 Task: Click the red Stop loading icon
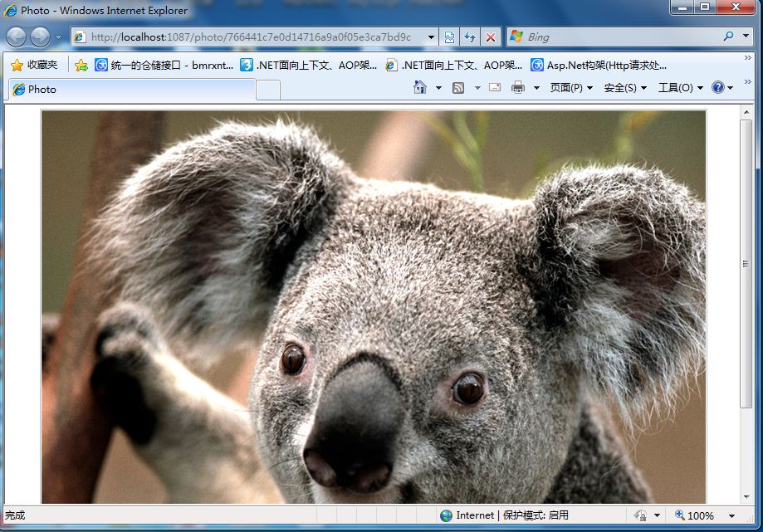coord(491,37)
